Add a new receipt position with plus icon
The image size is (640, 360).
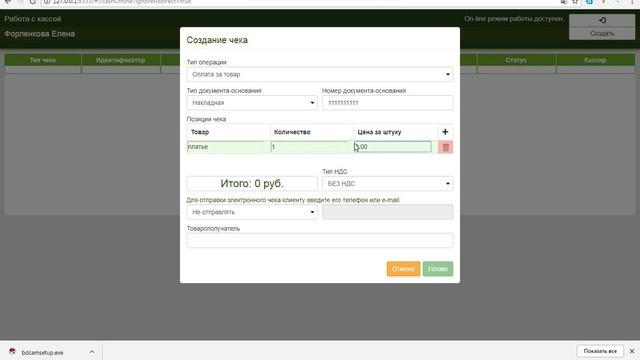pos(445,132)
